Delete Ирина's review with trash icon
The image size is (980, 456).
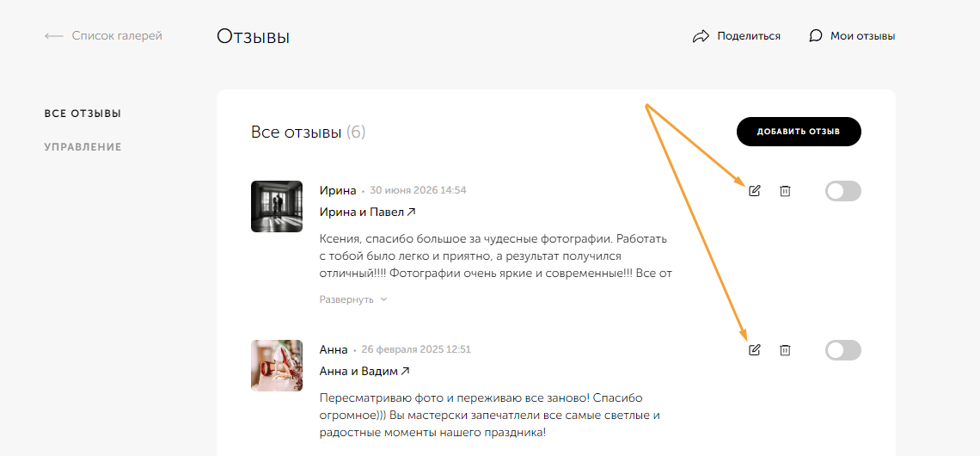pos(785,191)
